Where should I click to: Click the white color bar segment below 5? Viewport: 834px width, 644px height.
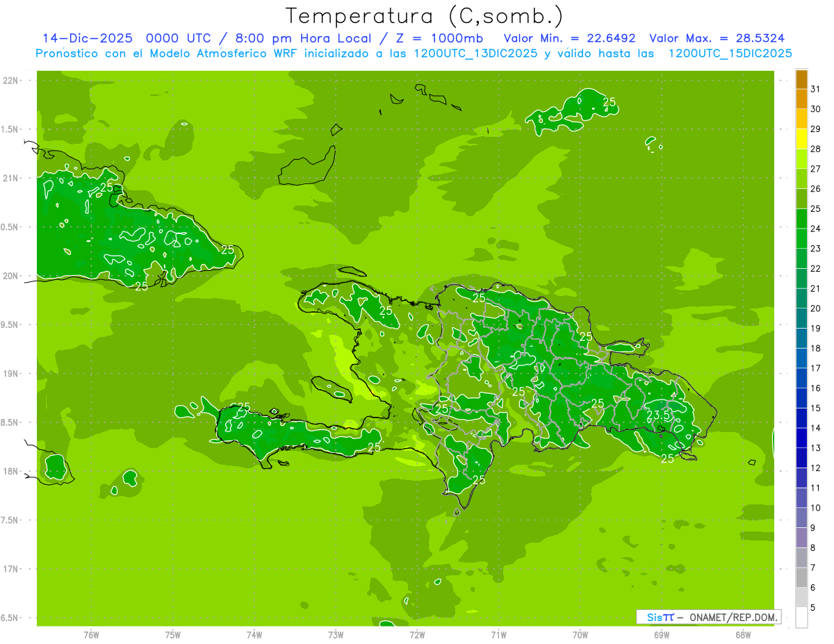(x=801, y=618)
